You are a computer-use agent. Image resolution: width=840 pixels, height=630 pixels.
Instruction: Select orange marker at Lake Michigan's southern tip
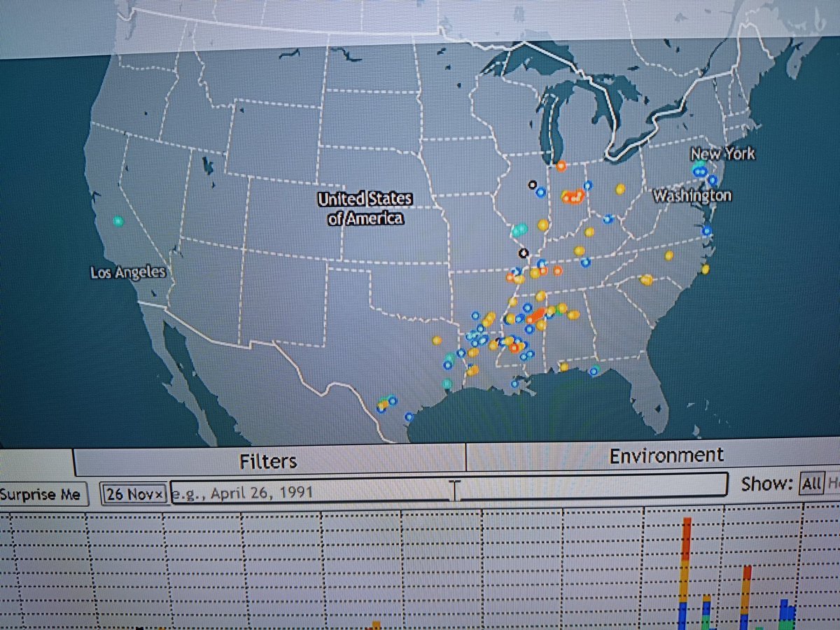(561, 166)
